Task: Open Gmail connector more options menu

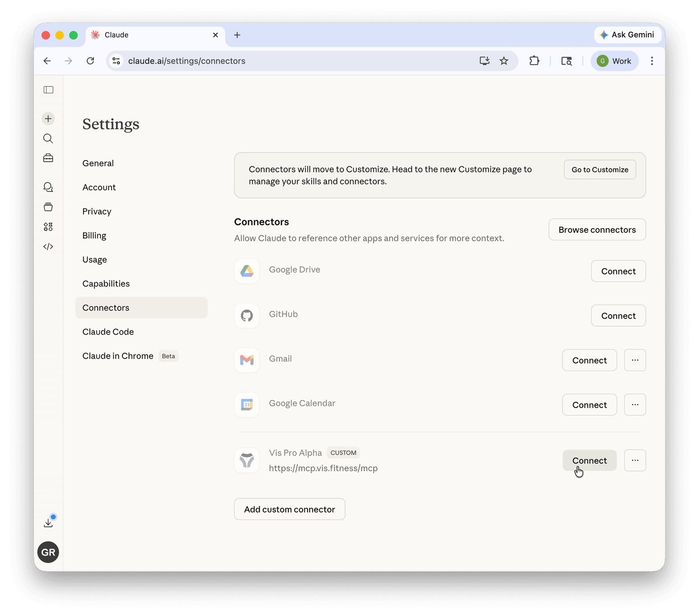Action: point(635,360)
